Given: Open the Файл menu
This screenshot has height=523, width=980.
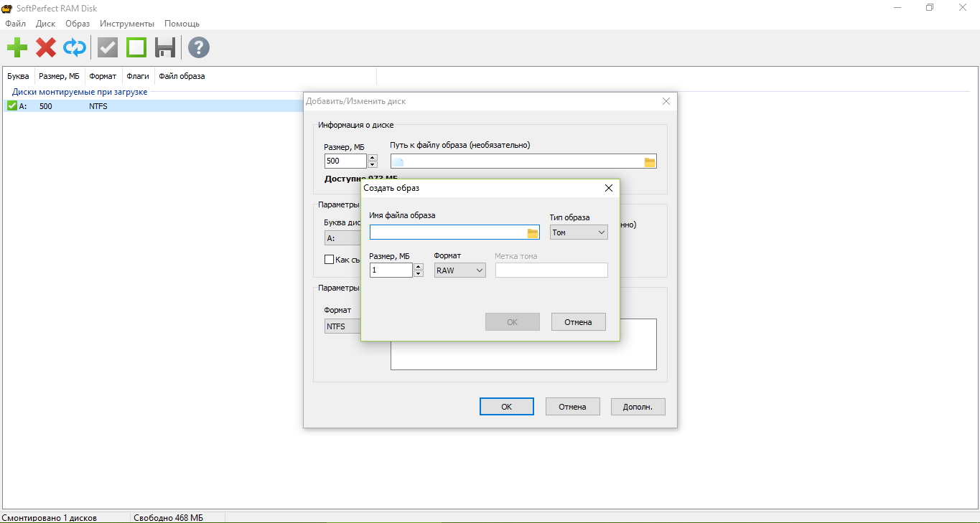Looking at the screenshot, I should [15, 24].
